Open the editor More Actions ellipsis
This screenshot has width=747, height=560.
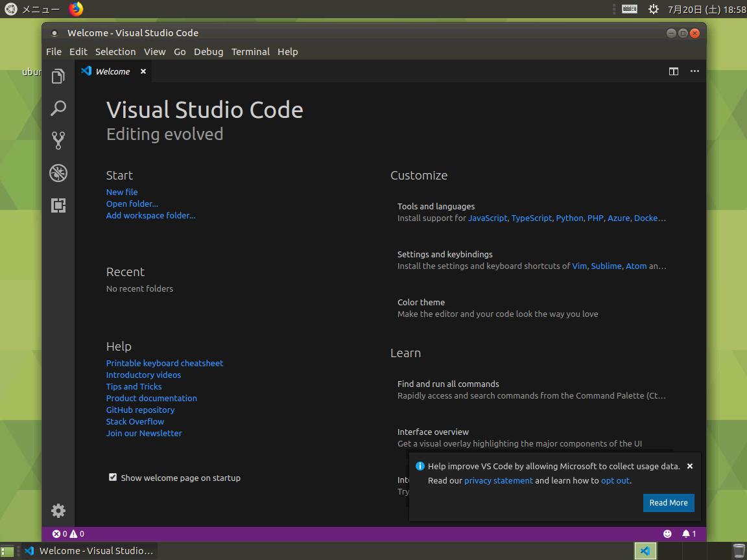(694, 71)
